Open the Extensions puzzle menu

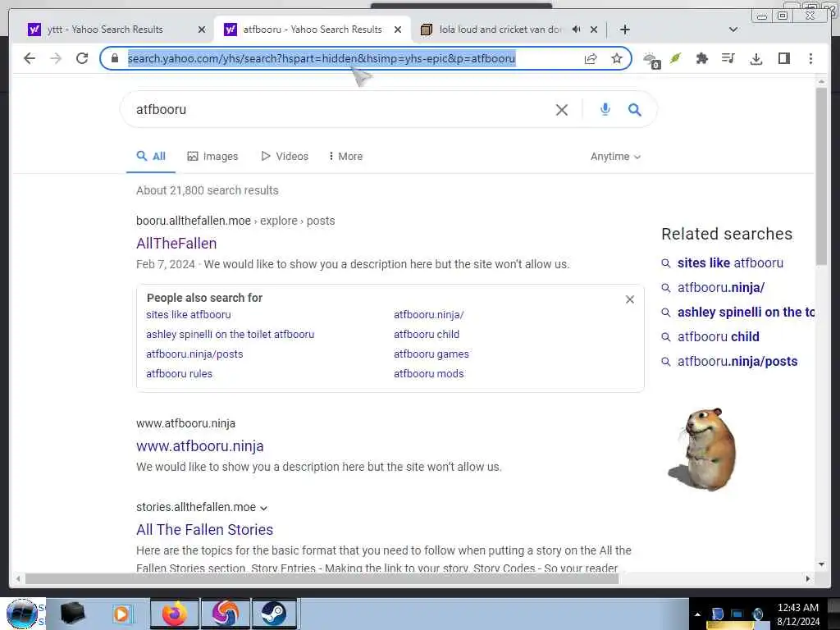pos(702,58)
